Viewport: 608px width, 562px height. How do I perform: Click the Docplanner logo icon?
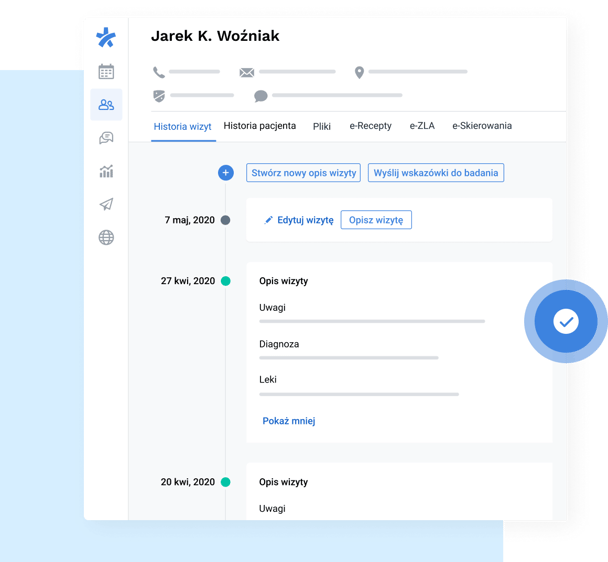click(x=106, y=38)
